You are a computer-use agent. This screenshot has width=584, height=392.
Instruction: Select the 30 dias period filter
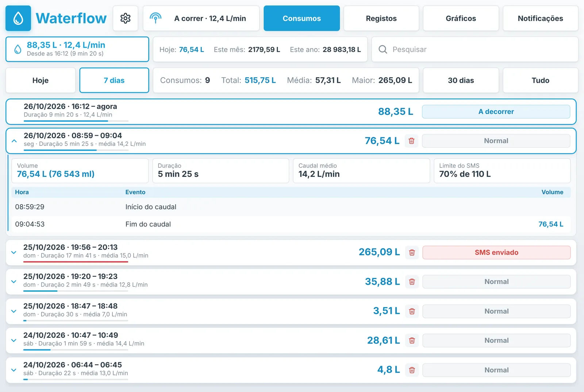461,80
